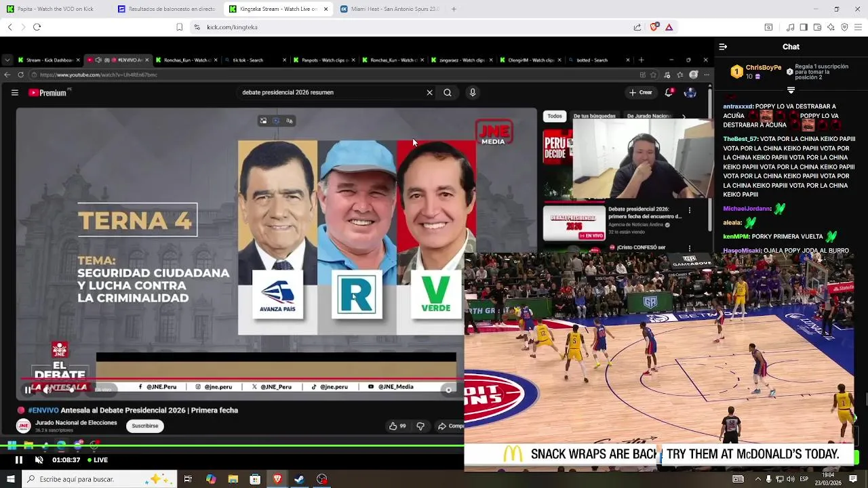Run YouTube search with magnifier icon
This screenshot has width=868, height=488.
(x=448, y=93)
